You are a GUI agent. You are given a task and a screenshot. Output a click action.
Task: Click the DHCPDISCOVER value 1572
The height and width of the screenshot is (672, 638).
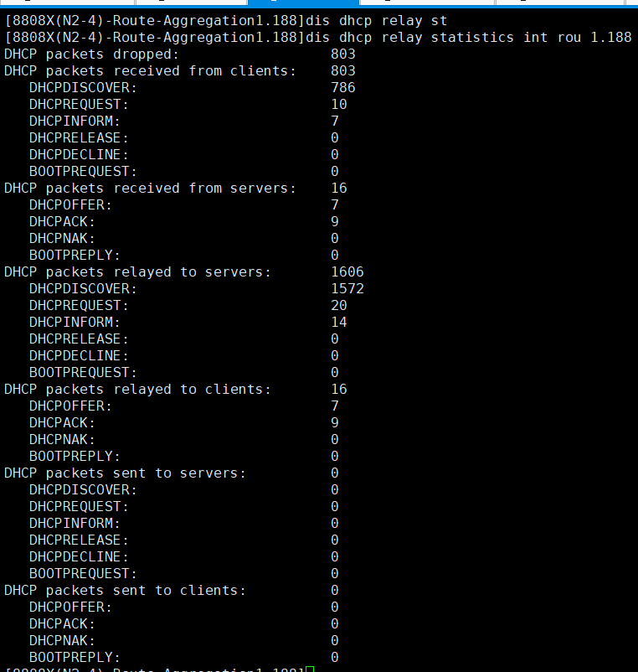coord(347,288)
